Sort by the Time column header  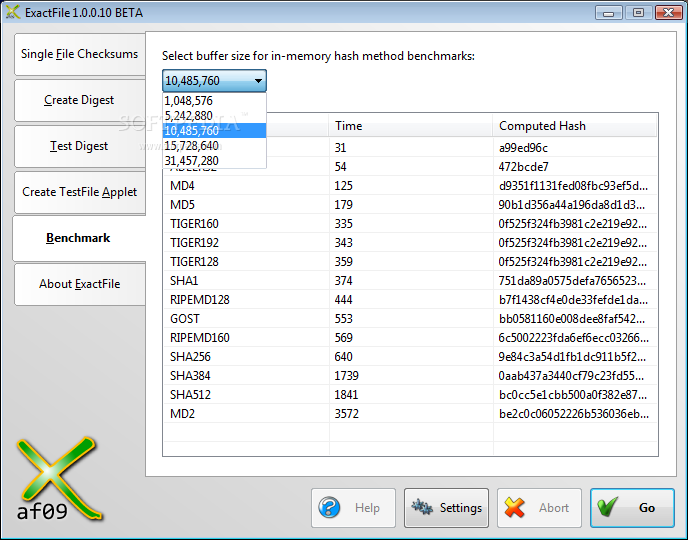(x=410, y=126)
